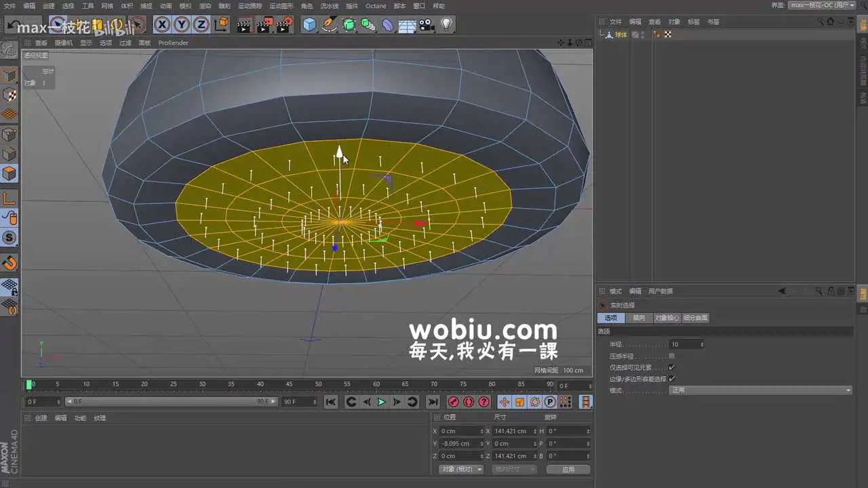Click the coordinate system cube icon
This screenshot has width=868, height=488.
[x=221, y=25]
